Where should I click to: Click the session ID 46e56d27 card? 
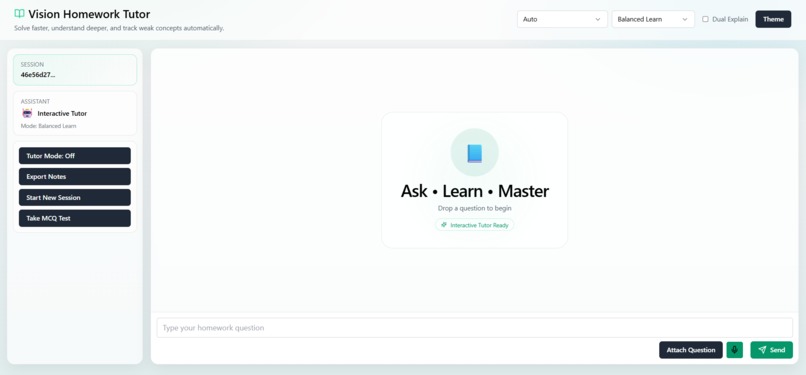(75, 70)
